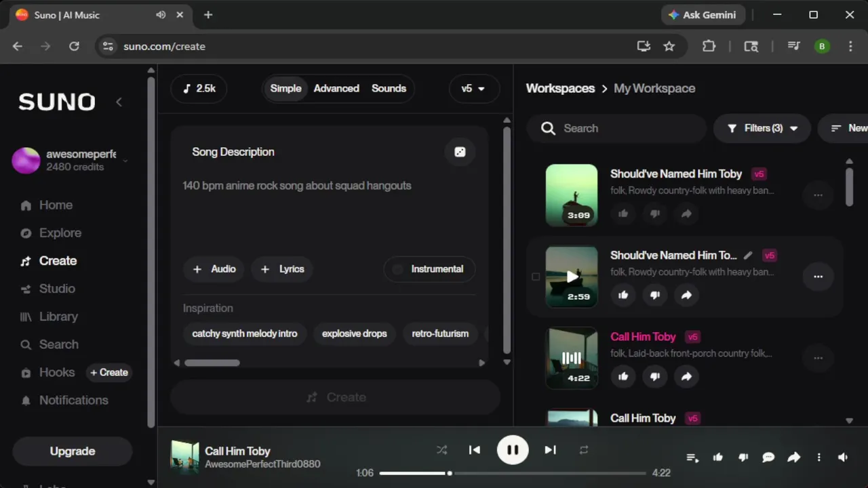
Task: Open Notifications in the sidebar
Action: [x=64, y=400]
